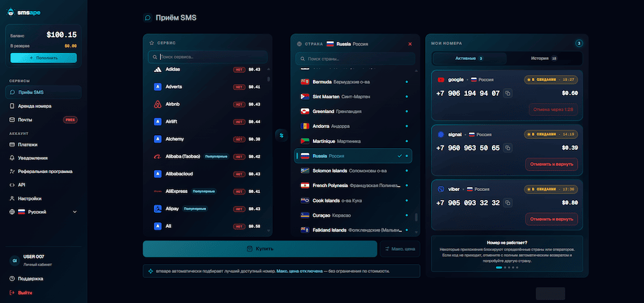Viewport: 644px width, 303px height.
Task: Select French Polynesia country row
Action: click(354, 186)
